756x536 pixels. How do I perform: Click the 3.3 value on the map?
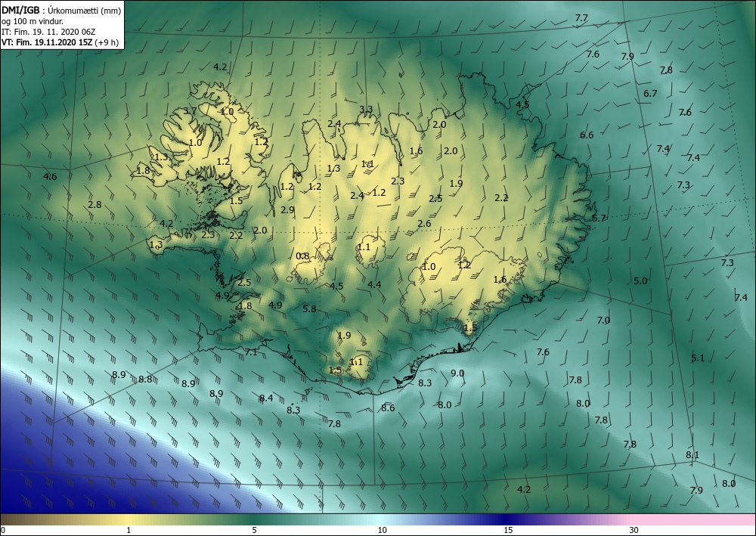tap(367, 109)
